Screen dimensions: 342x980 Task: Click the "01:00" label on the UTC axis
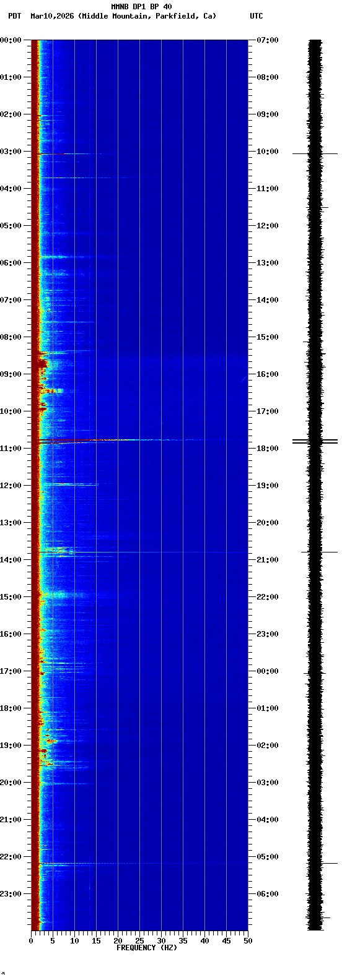[268, 708]
